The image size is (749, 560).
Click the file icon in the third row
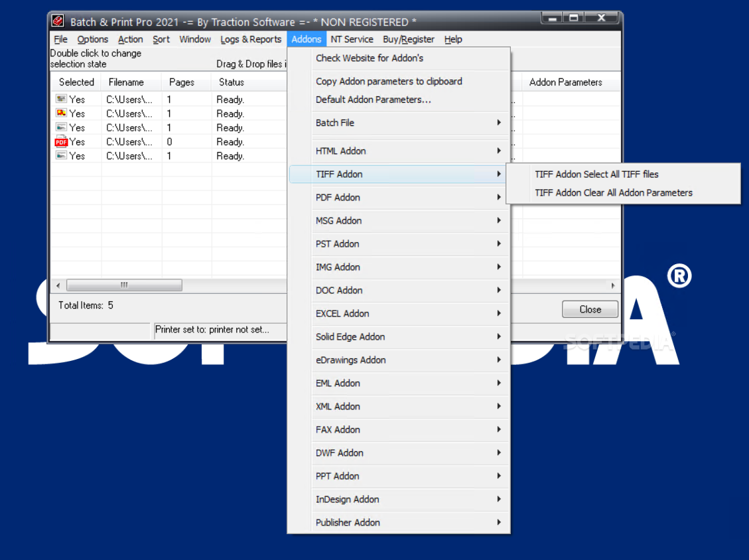click(x=61, y=127)
